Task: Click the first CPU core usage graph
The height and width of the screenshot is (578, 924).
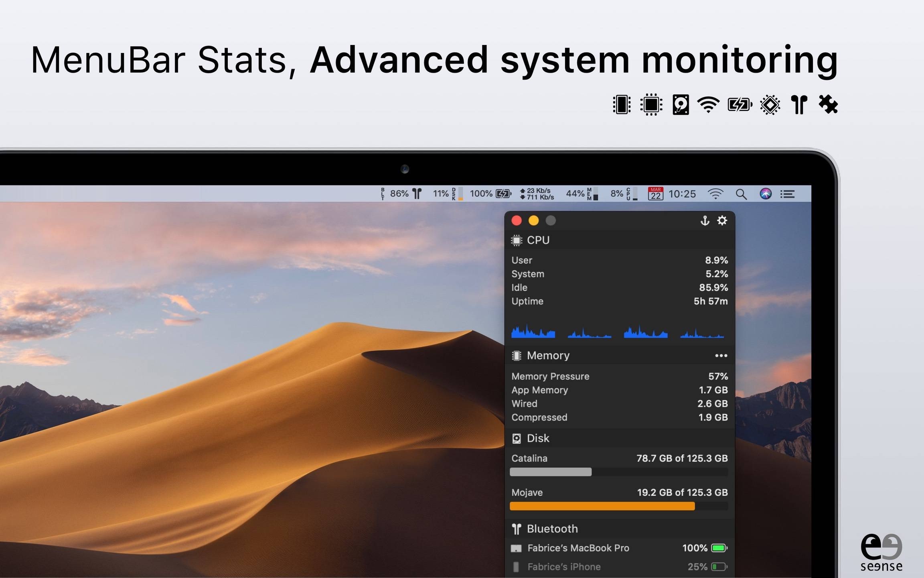Action: tap(533, 332)
